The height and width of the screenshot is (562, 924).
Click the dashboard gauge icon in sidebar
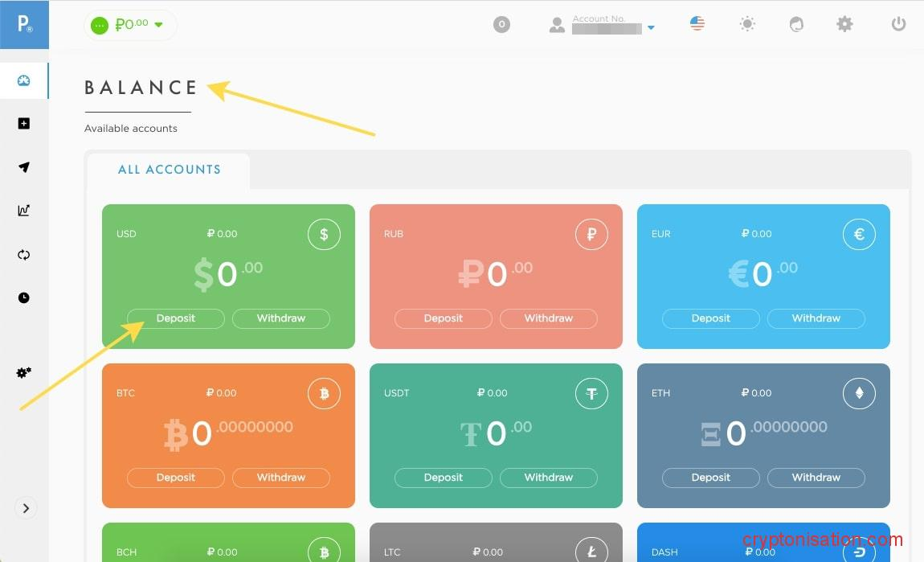pos(24,80)
